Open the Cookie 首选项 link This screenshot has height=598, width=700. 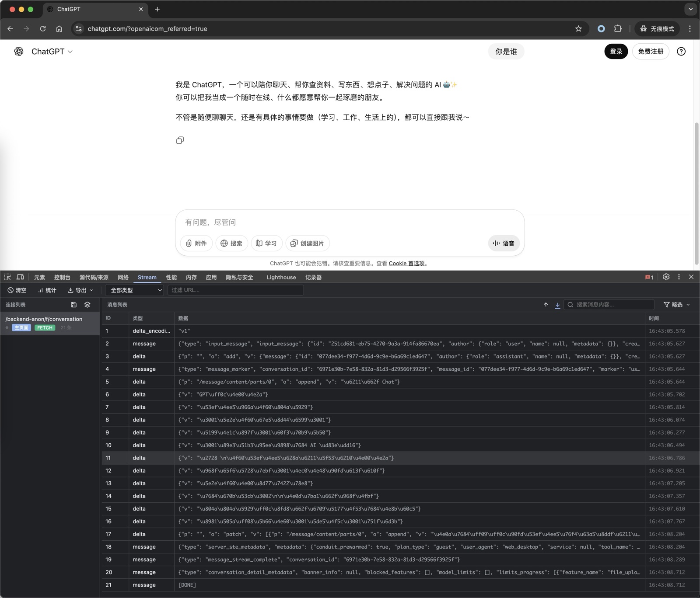tap(406, 264)
